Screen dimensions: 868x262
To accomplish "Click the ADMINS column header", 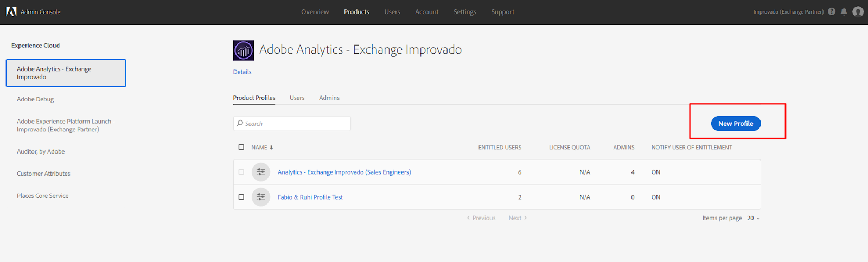I will 624,148.
